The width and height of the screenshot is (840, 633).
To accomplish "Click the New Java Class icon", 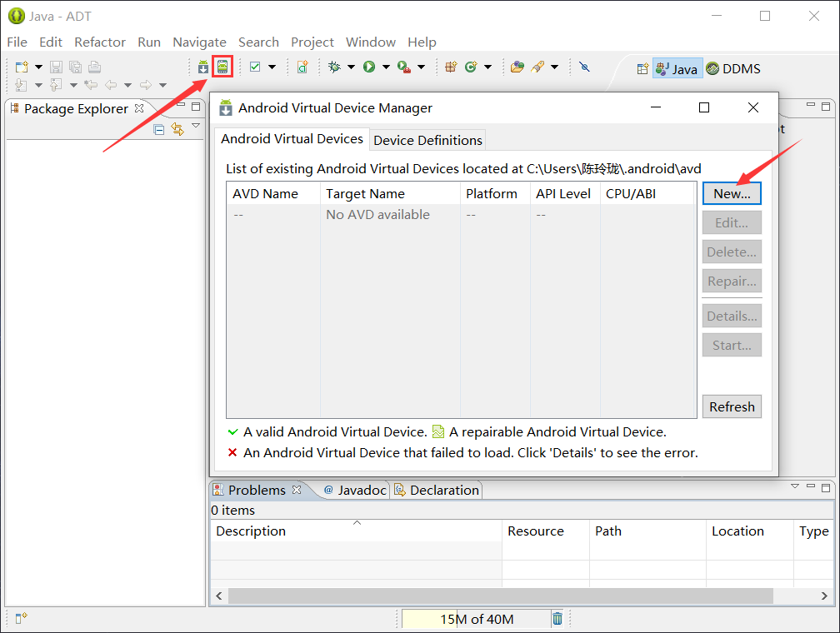I will [x=471, y=67].
